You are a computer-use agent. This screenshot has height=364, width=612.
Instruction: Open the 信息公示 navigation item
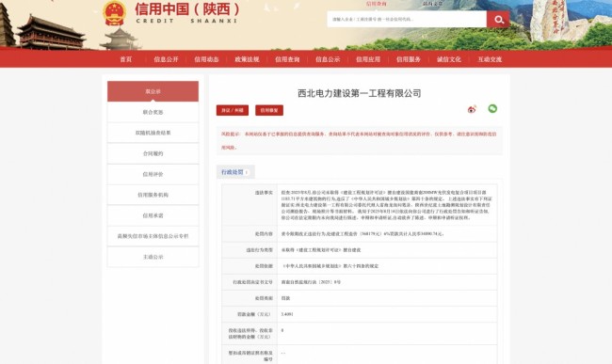(328, 59)
